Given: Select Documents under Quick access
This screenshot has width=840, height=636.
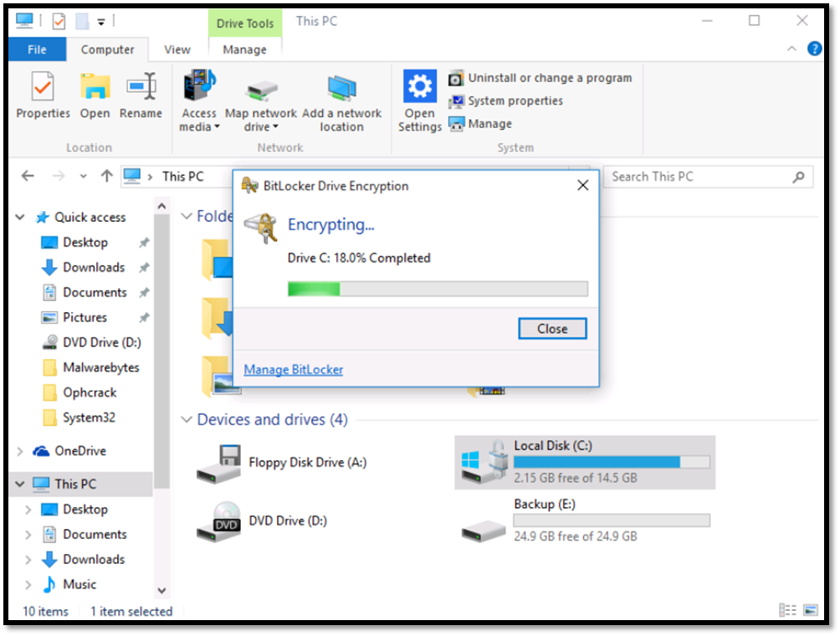Looking at the screenshot, I should click(x=95, y=293).
